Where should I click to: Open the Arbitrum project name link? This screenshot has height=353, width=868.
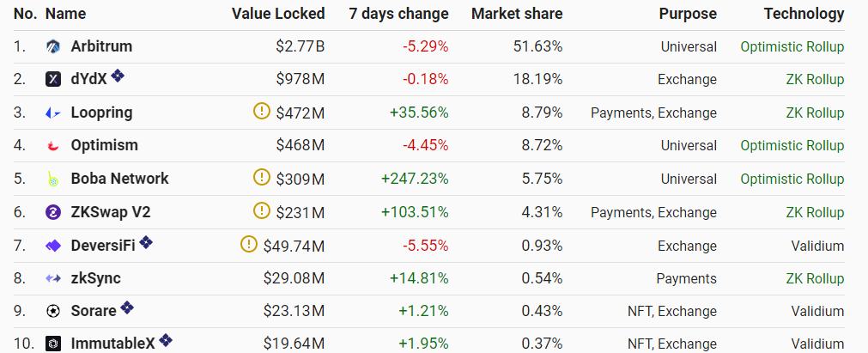click(x=101, y=46)
